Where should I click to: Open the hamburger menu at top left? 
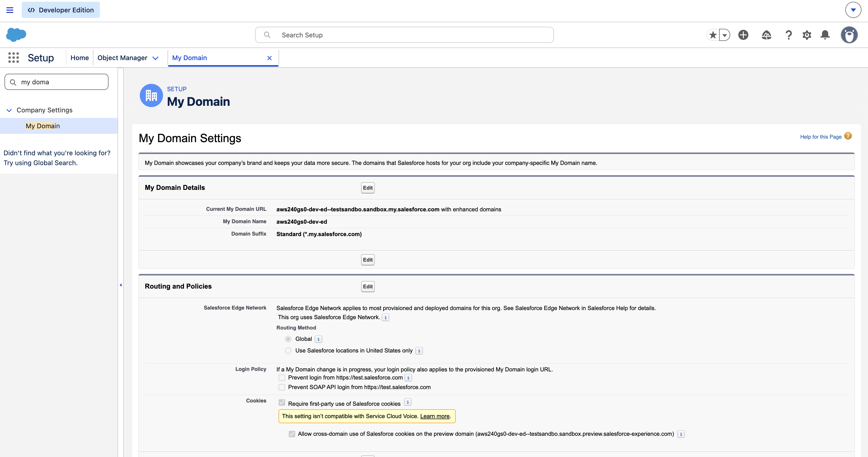(x=10, y=10)
